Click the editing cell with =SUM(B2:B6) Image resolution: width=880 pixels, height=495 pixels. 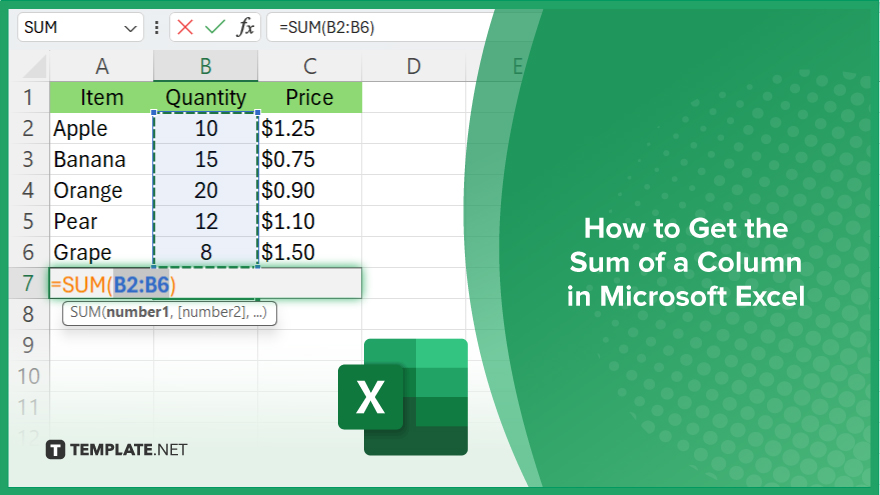(x=205, y=283)
